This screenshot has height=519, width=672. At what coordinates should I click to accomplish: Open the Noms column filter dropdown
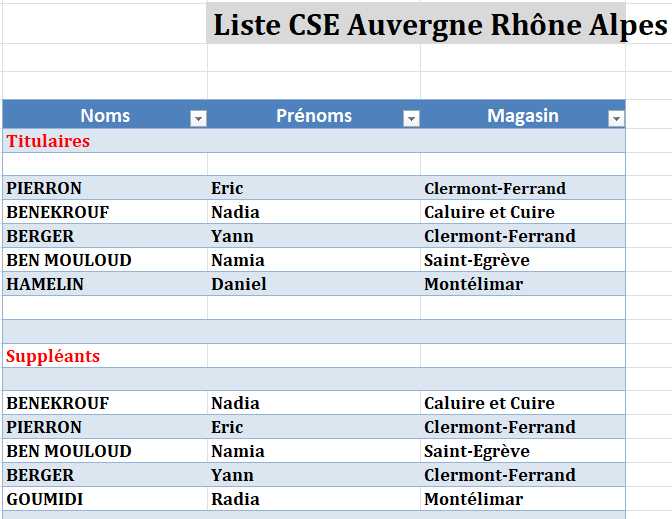(x=198, y=118)
